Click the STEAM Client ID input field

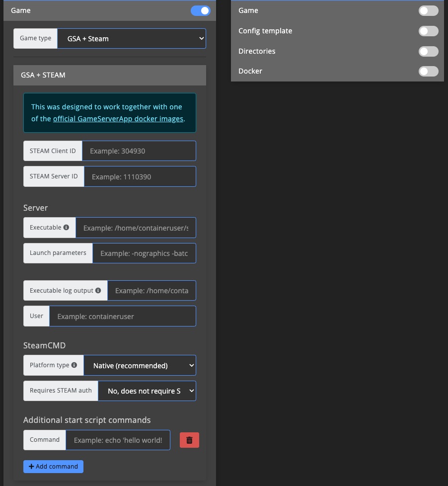[x=139, y=151]
